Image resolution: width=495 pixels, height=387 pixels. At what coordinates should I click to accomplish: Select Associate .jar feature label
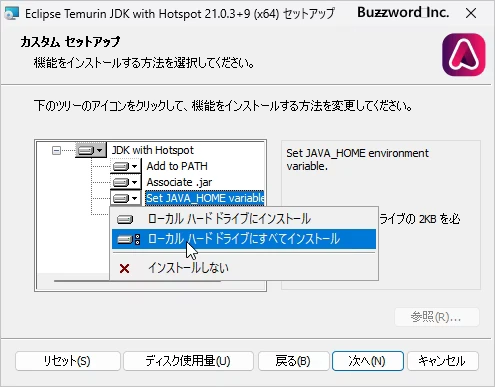point(179,182)
